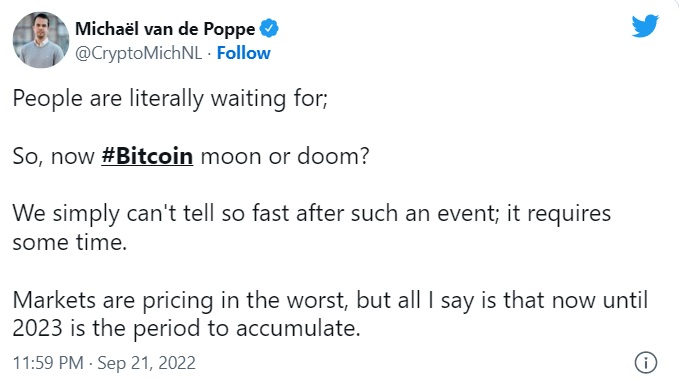Click the words 'some time.'
This screenshot has height=380, width=679.
click(x=70, y=242)
